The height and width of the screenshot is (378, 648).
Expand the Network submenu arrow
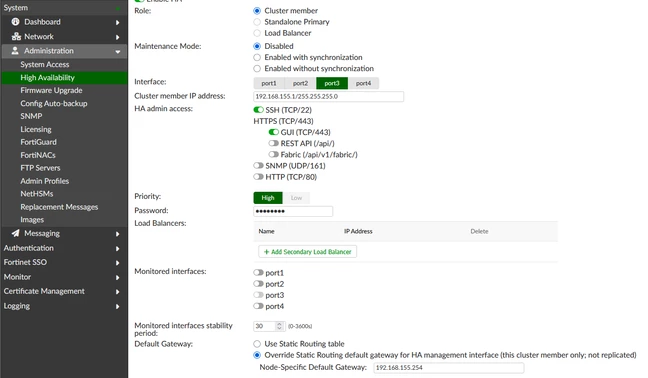(117, 37)
